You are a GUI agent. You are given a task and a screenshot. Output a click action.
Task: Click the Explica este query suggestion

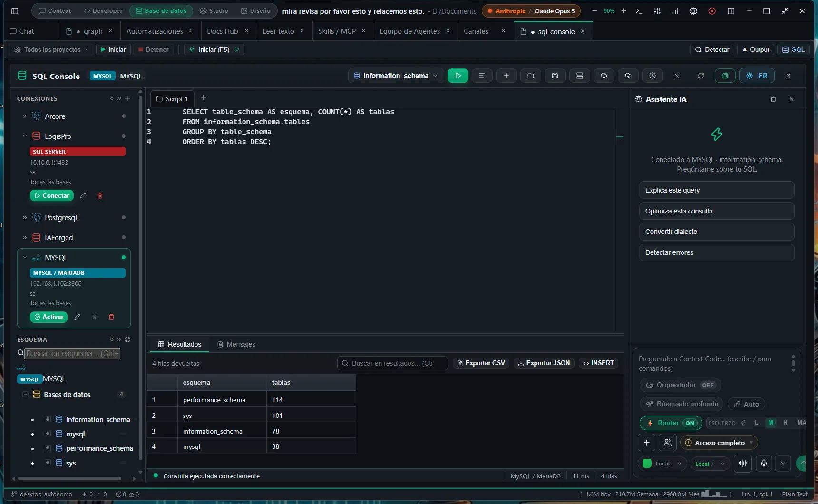tap(716, 190)
